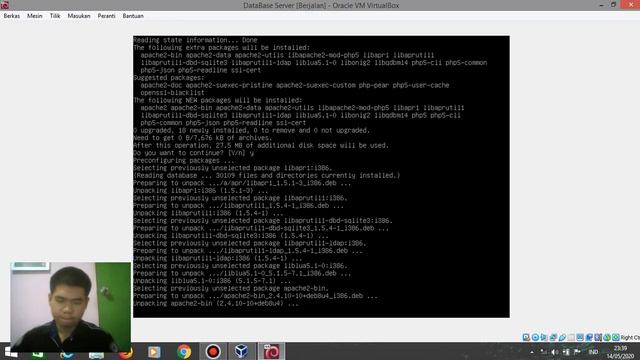
Task: Open the media player taskbar icon
Action: (x=154, y=352)
